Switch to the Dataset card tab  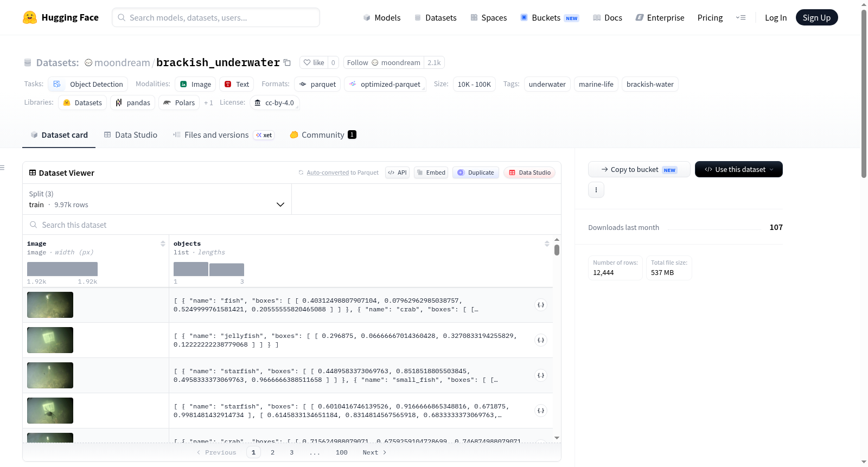(59, 135)
